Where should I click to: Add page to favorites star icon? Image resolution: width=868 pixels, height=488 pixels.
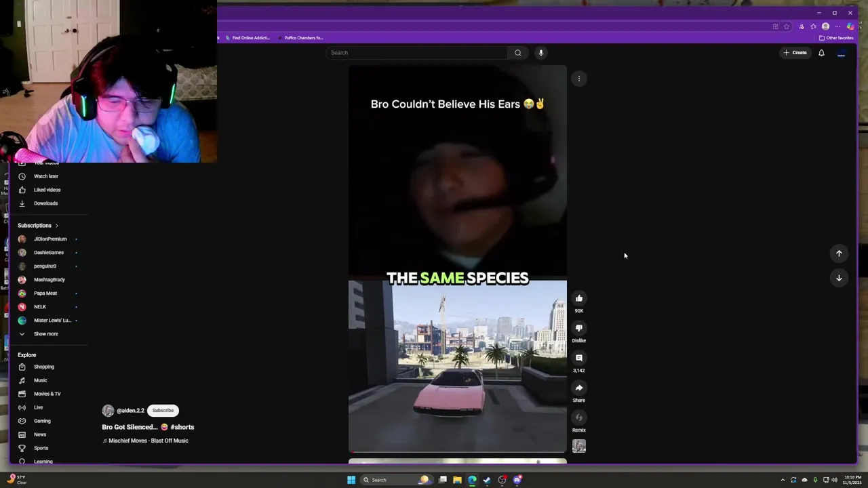tap(787, 26)
